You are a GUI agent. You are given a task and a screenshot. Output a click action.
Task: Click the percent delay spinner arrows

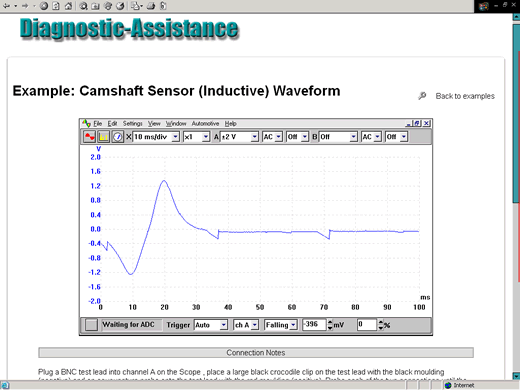381,325
